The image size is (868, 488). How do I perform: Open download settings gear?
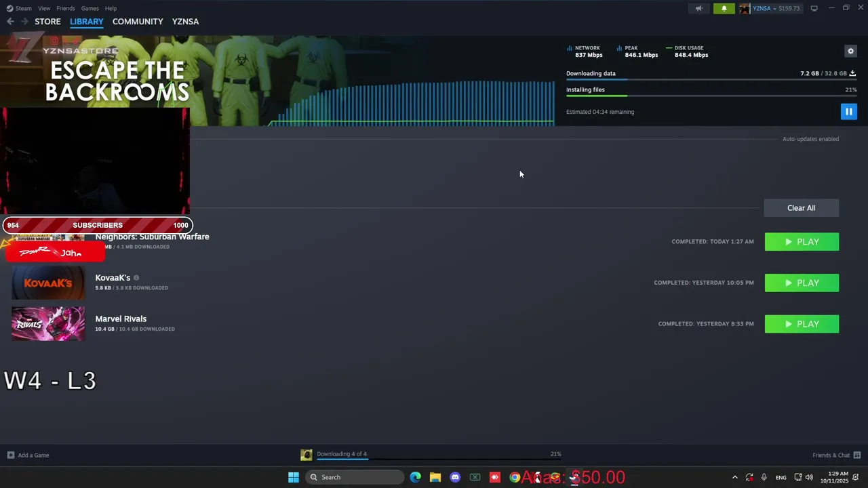[x=850, y=51]
